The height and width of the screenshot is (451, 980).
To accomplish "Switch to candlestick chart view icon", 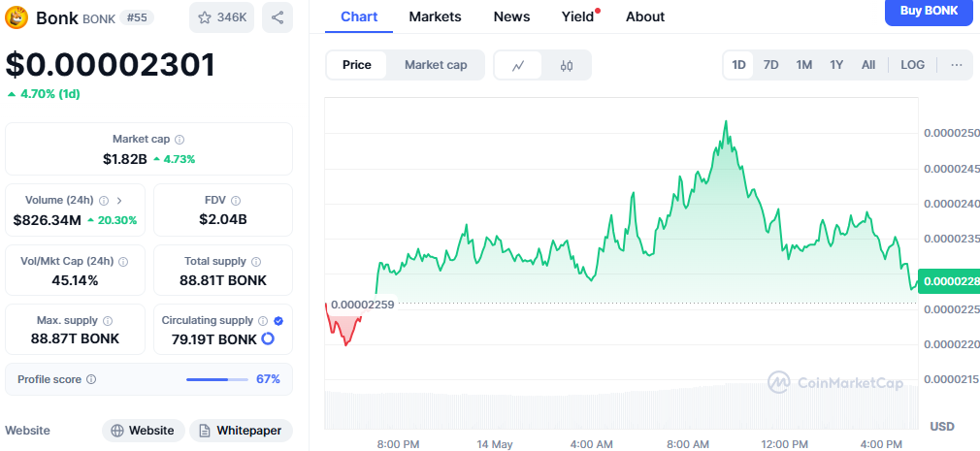I will coord(567,65).
